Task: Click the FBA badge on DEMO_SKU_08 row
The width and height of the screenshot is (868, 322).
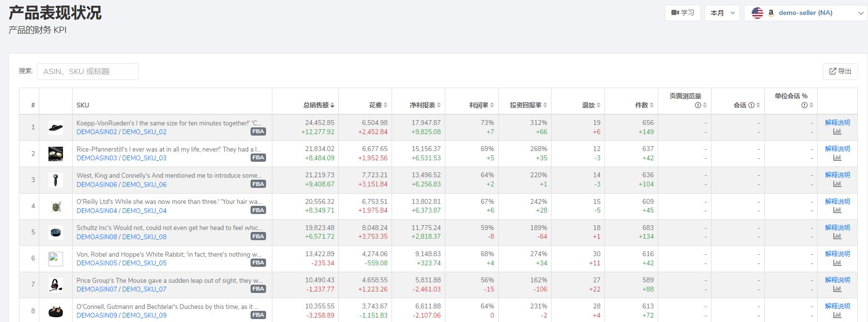Action: pos(258,236)
